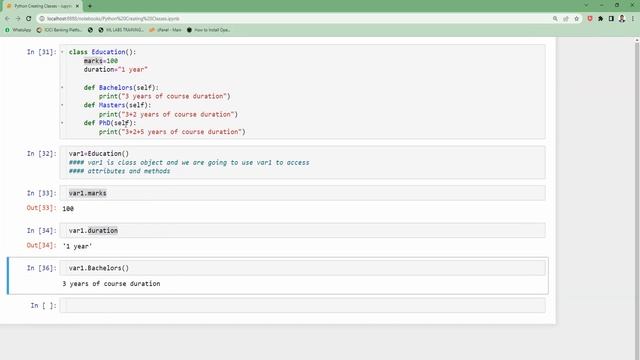This screenshot has width=640, height=360.
Task: Bookmark this page with the star icon
Action: (576, 18)
